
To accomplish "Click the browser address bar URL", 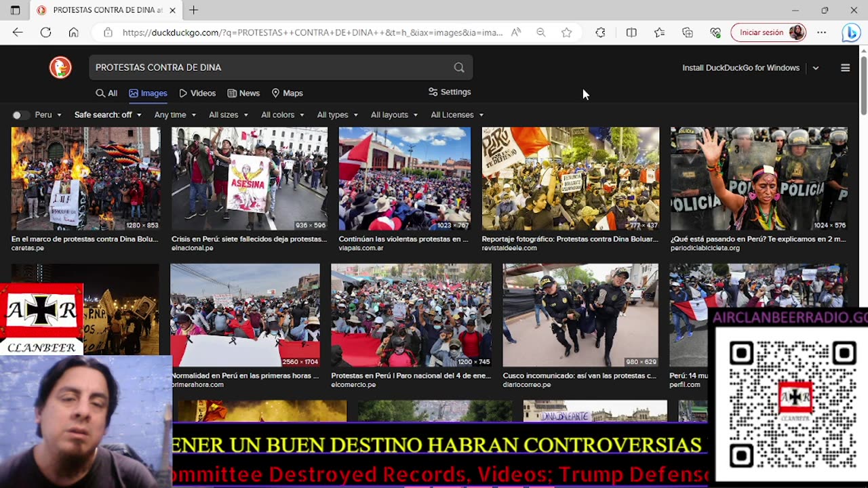I will point(312,33).
